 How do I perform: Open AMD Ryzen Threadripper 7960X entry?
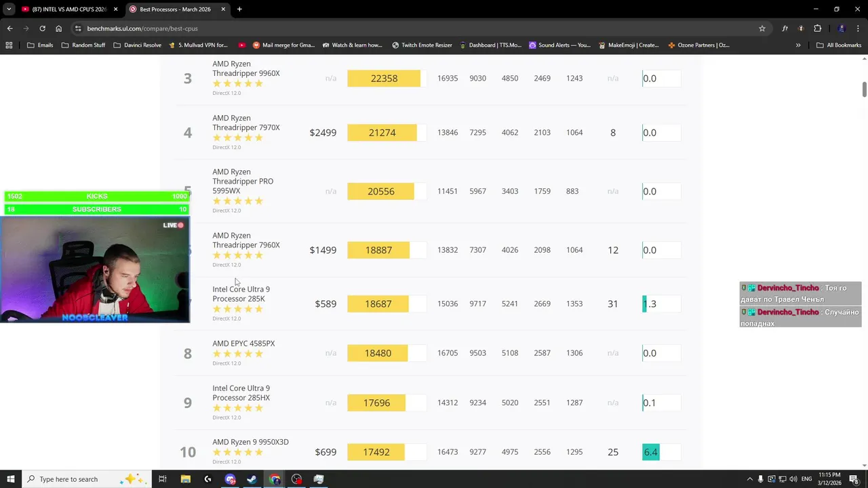click(x=246, y=240)
